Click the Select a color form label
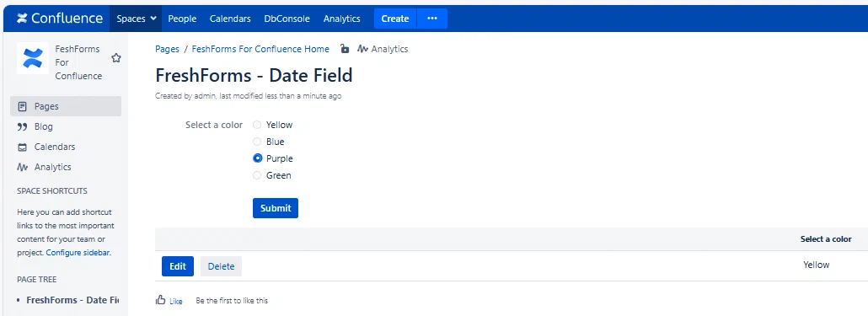Image resolution: width=868 pixels, height=316 pixels. point(214,125)
